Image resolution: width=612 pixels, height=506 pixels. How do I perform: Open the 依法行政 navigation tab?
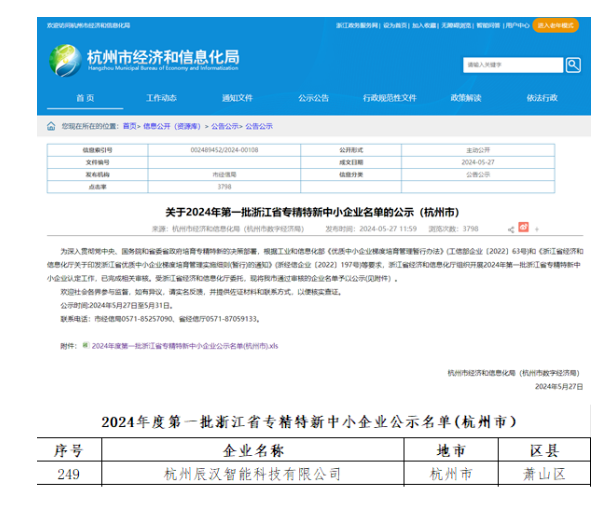[x=541, y=98]
